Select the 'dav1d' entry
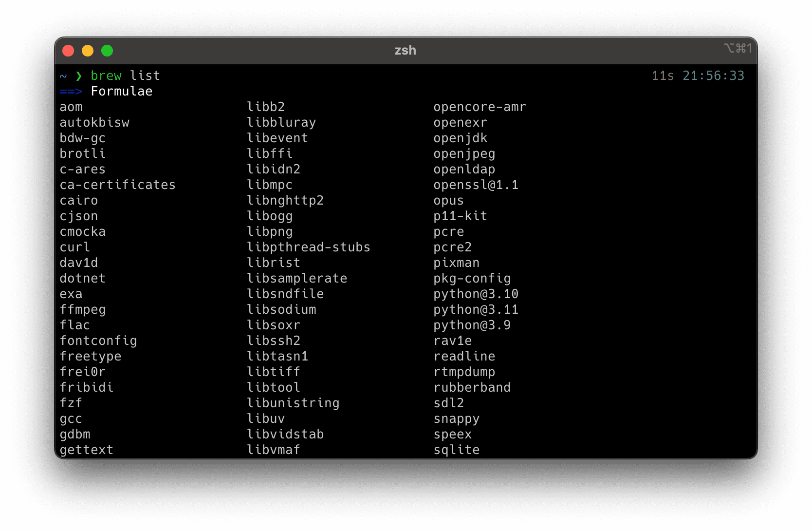The image size is (812, 531). [x=79, y=263]
